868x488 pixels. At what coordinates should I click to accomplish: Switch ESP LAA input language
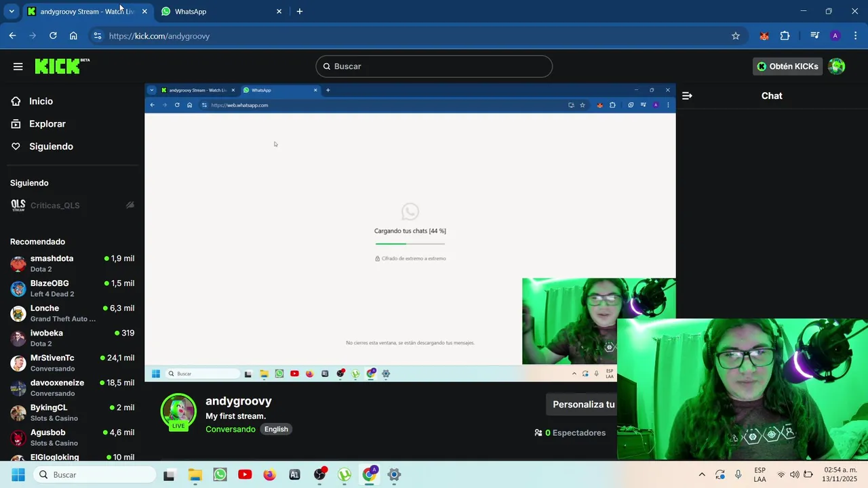pos(760,474)
